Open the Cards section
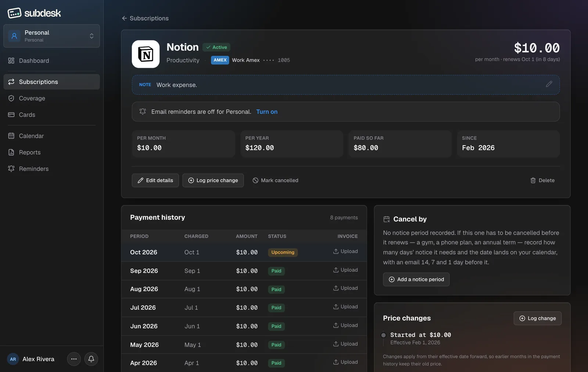588x372 pixels. 51,115
